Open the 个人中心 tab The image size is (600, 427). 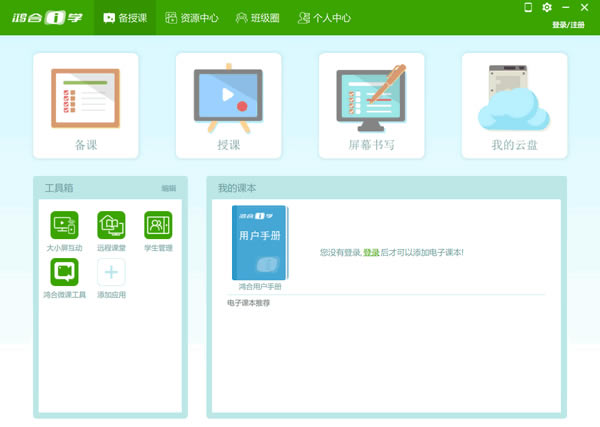point(324,18)
